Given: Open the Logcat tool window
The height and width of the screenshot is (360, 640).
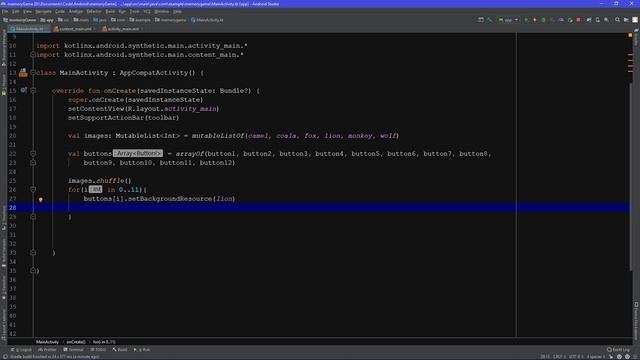Looking at the screenshot, I should [21, 350].
